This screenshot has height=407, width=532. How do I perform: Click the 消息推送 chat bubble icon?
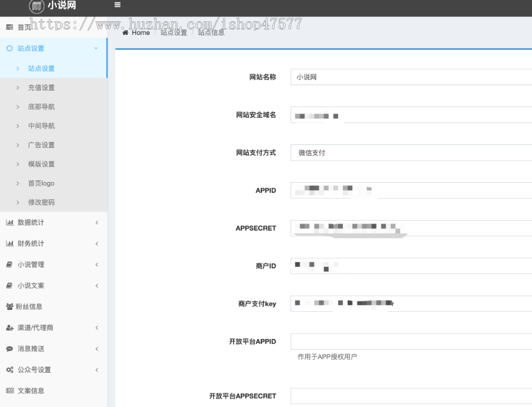point(9,348)
